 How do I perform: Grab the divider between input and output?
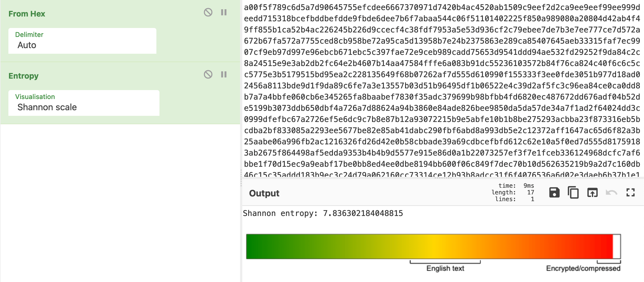click(x=443, y=178)
